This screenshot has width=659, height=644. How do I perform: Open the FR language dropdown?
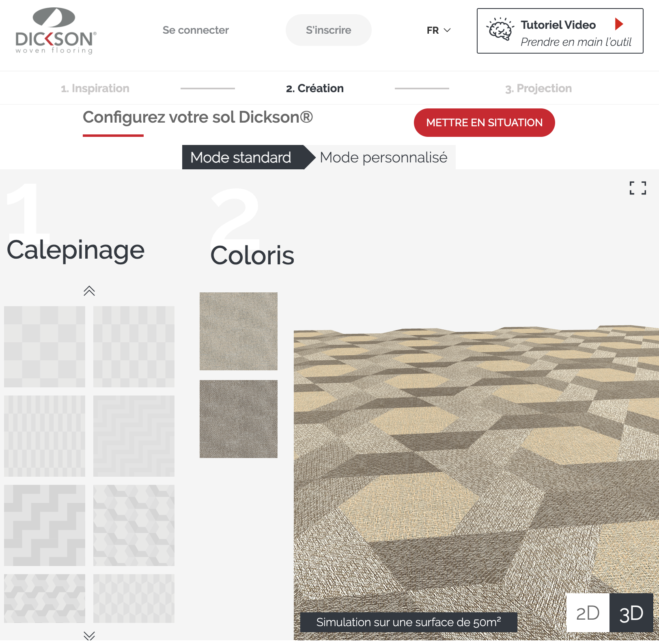tap(438, 30)
